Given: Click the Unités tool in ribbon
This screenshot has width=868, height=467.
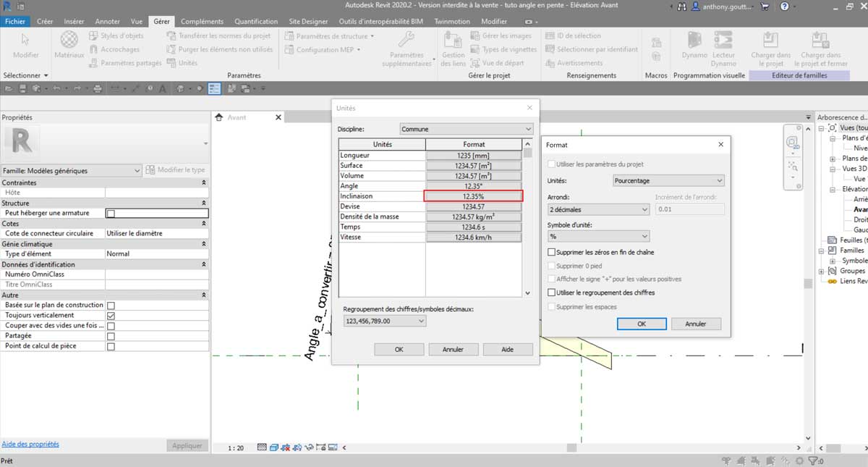Looking at the screenshot, I should tap(182, 63).
